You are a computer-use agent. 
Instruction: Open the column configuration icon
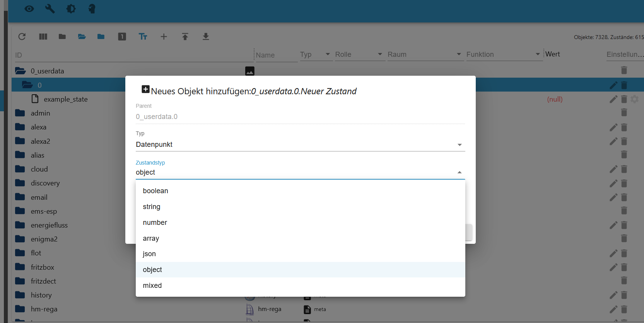click(x=43, y=36)
